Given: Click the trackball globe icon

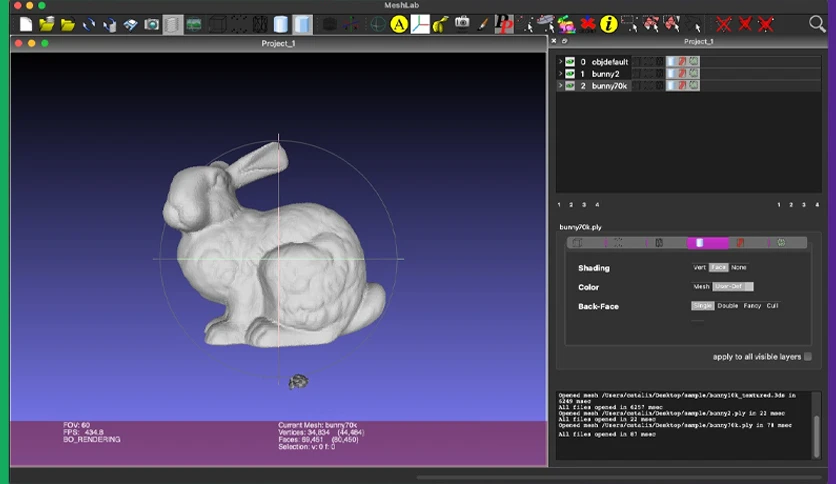Looking at the screenshot, I should (x=377, y=25).
